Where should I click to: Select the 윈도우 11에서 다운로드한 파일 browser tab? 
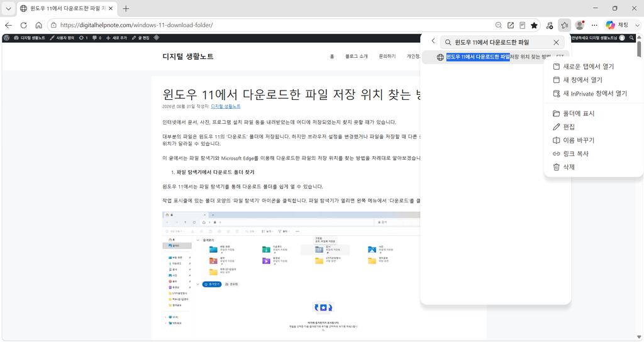(x=67, y=8)
